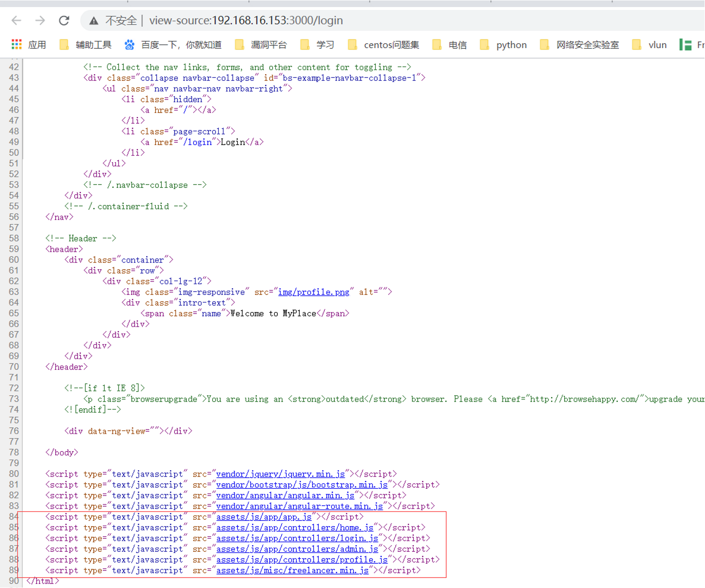The height and width of the screenshot is (588, 705).
Task: Click the text 'Welcome to MyPlace'
Action: [x=273, y=314]
